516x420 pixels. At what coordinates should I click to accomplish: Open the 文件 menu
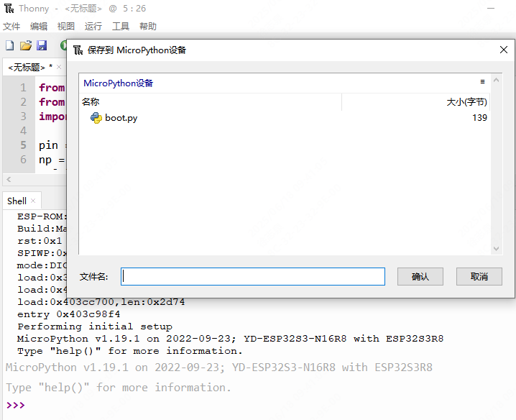point(11,27)
